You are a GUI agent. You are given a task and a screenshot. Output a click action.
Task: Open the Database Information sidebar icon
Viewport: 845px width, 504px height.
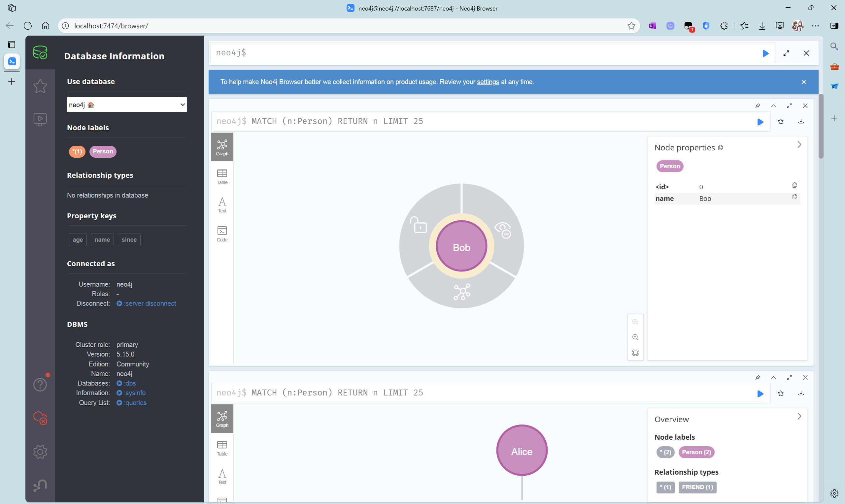40,53
